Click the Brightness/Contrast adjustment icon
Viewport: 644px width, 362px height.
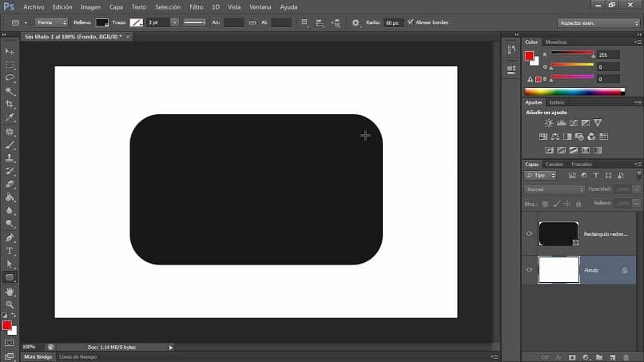coord(549,123)
